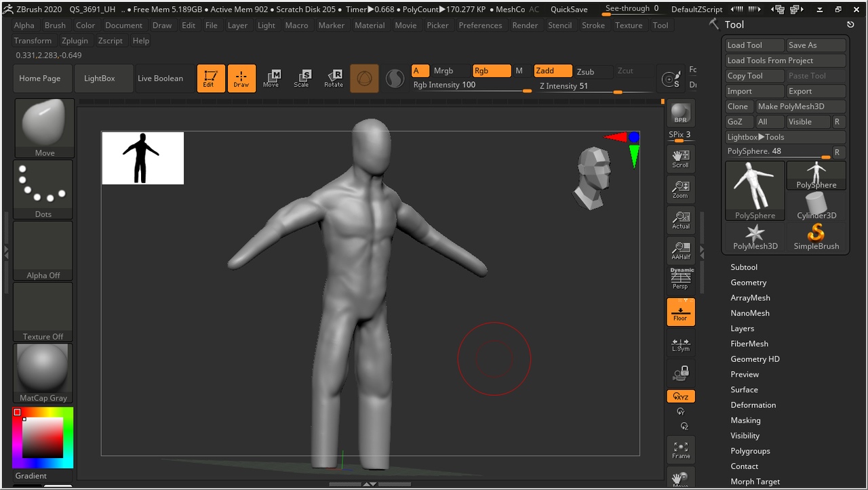Screen dimensions: 868x490
Task: Expand the Subtool palette section
Action: 744,267
